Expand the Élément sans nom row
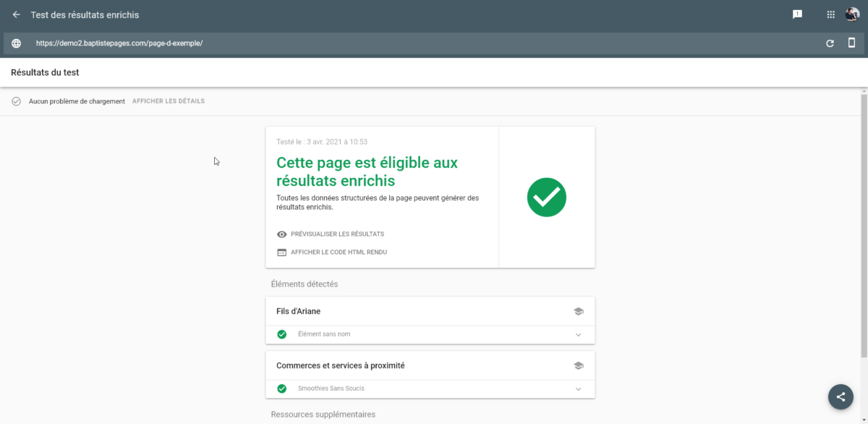The height and width of the screenshot is (424, 868). click(578, 334)
